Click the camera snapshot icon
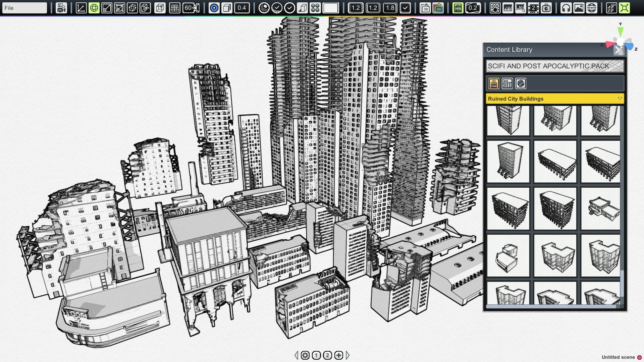This screenshot has height=362, width=644. point(546,8)
